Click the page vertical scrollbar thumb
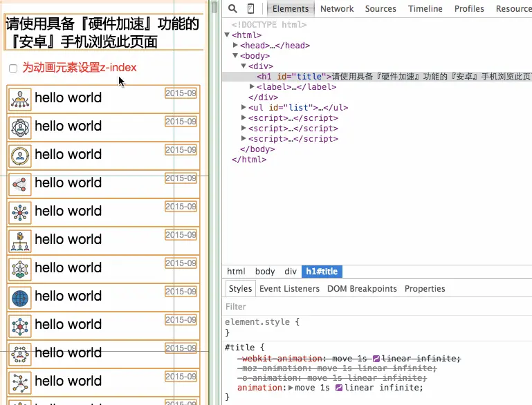The image size is (532, 405). click(214, 8)
